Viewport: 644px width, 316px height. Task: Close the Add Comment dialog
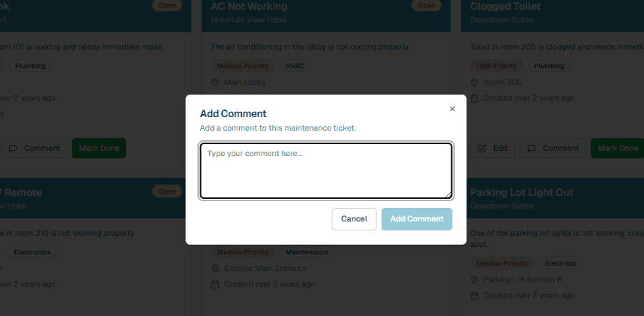pyautogui.click(x=452, y=109)
